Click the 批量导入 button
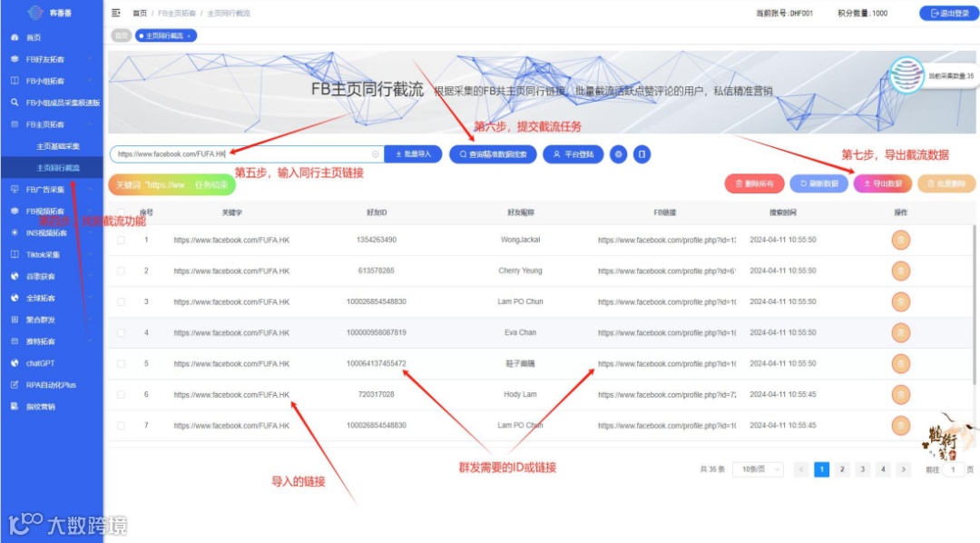The height and width of the screenshot is (543, 980). coord(413,153)
